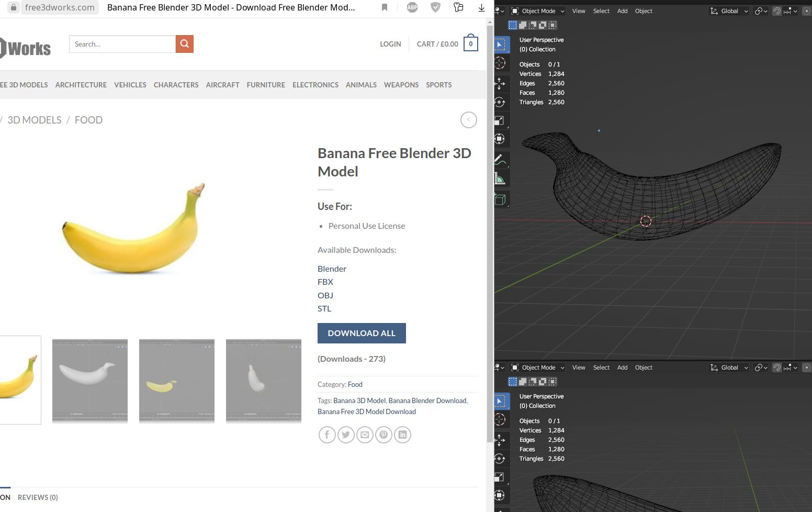This screenshot has width=812, height=512.
Task: Open the shopping cart bag icon
Action: [471, 43]
